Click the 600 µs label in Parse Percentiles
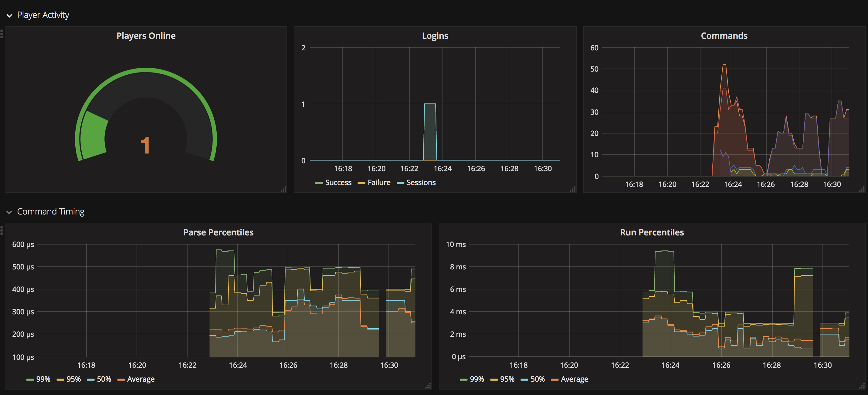This screenshot has width=868, height=395. coord(23,245)
